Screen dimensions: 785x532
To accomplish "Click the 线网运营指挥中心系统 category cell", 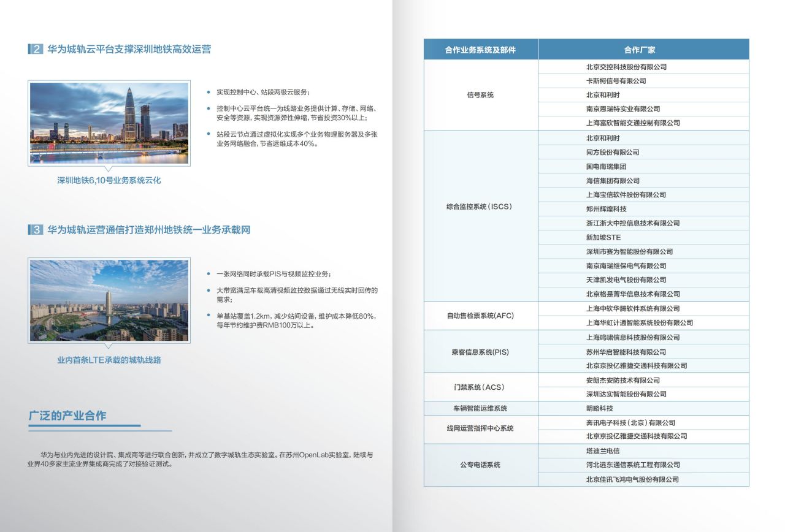I will [x=481, y=429].
